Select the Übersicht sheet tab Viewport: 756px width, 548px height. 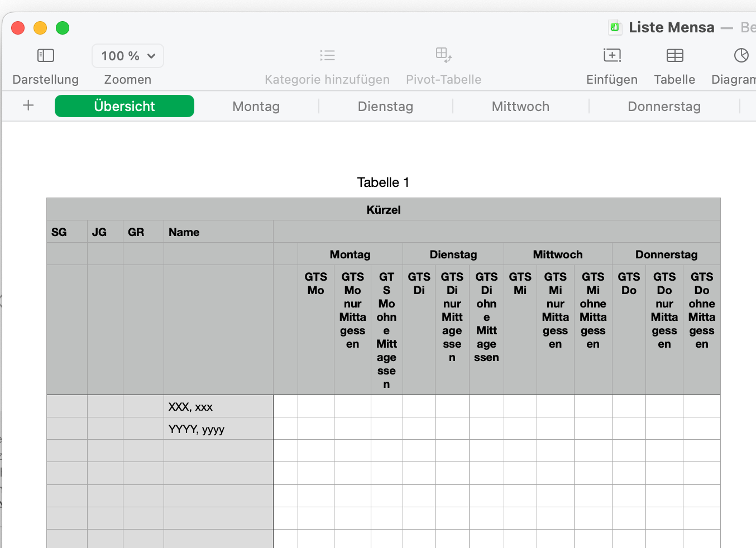pyautogui.click(x=125, y=106)
